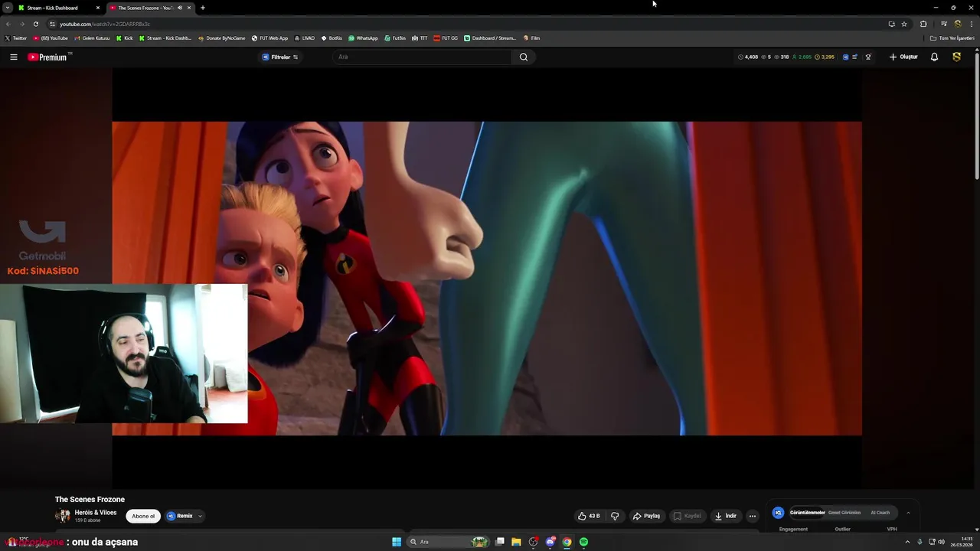
Task: Click the vidIQ list icon in YouTube header
Action: tap(856, 57)
